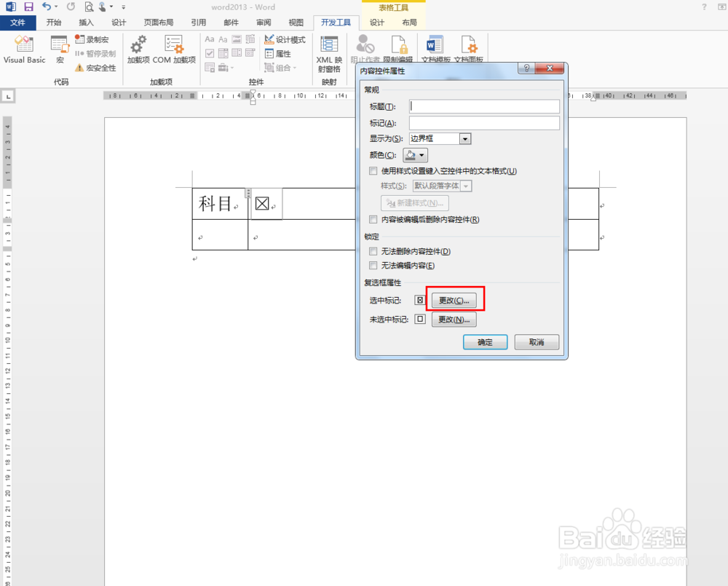Click the highlighted 更改(C) button
728x586 pixels.
(x=455, y=299)
